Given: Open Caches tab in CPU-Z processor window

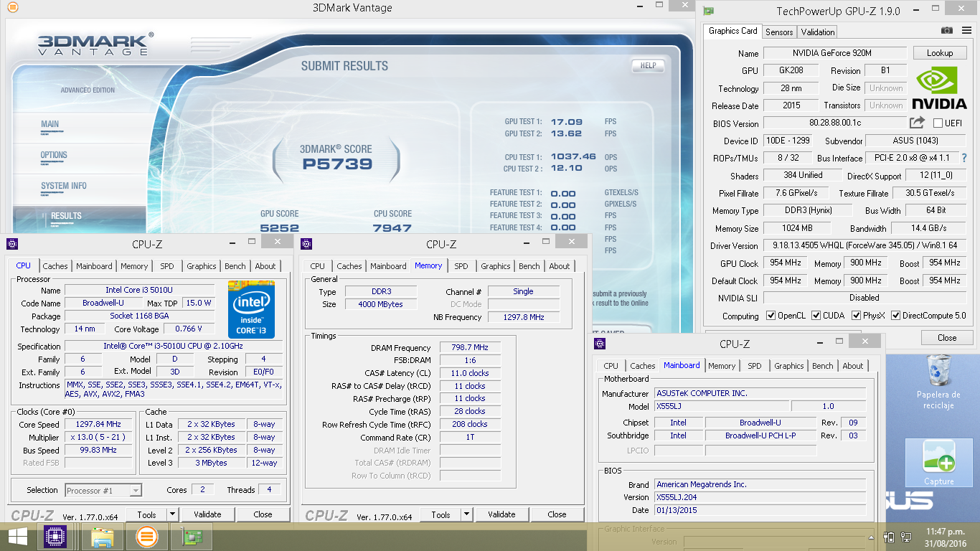Looking at the screenshot, I should (x=55, y=266).
